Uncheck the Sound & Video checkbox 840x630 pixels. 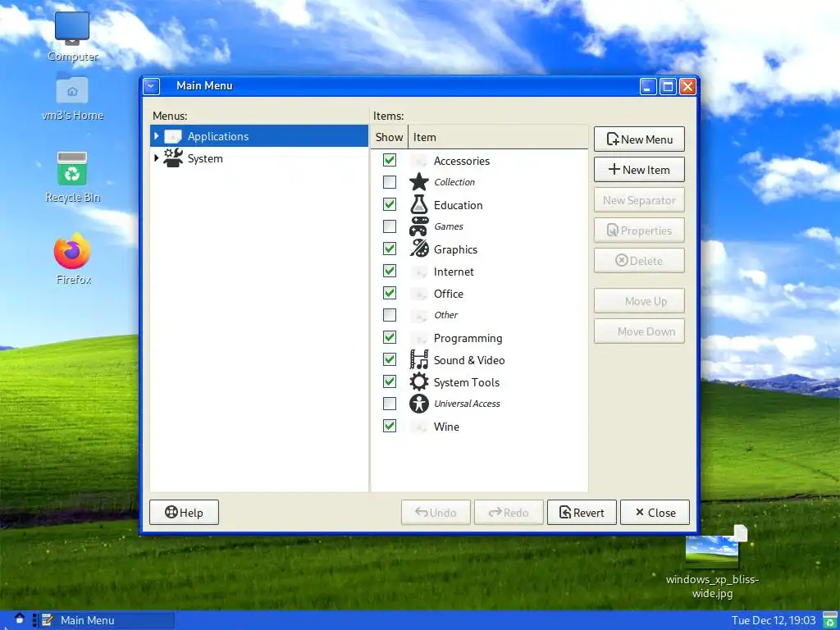(390, 359)
